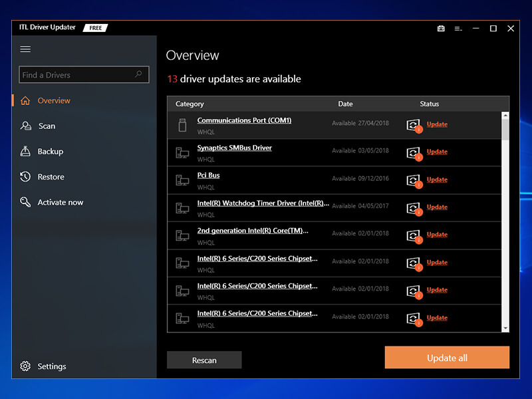
Task: Click the Update all button
Action: tap(447, 358)
